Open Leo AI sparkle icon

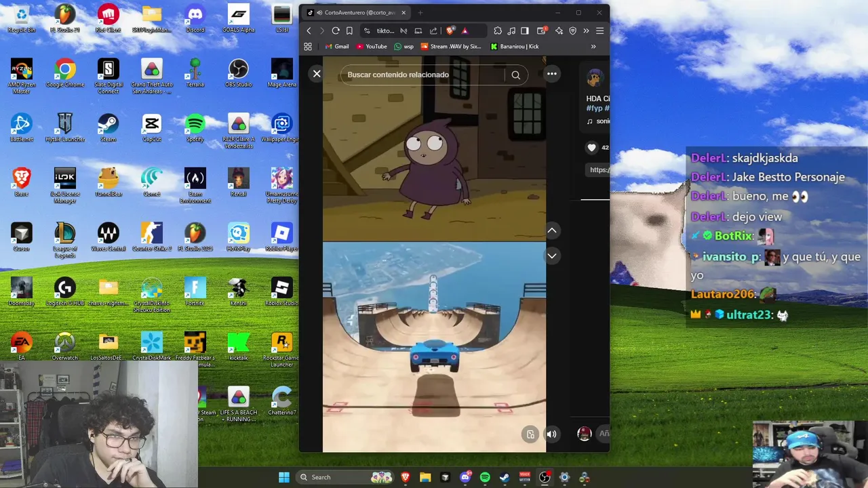click(x=559, y=30)
